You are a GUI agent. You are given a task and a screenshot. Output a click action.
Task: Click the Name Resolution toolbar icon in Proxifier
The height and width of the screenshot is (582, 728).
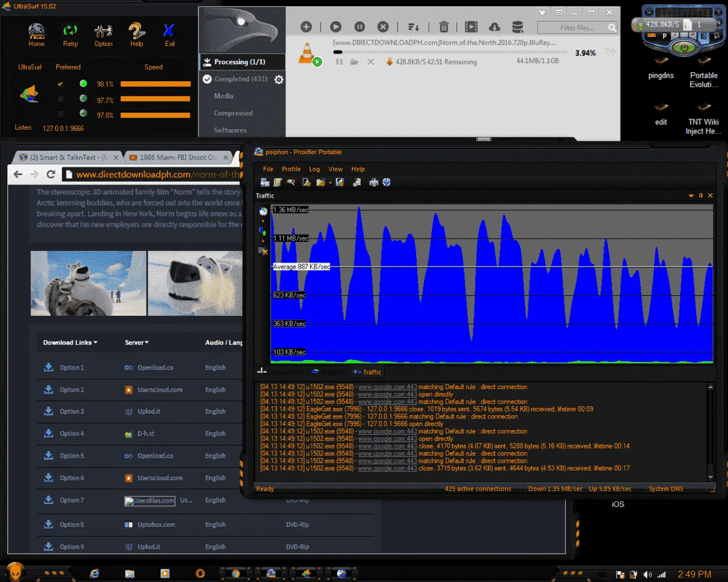291,182
